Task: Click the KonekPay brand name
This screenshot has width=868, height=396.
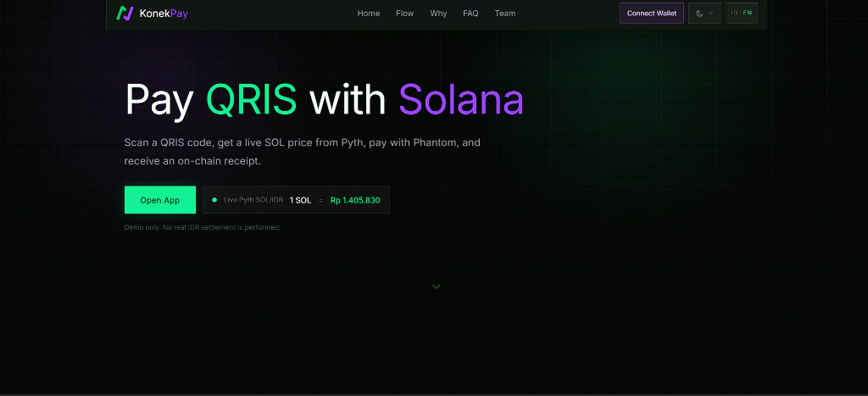Action: (x=164, y=14)
